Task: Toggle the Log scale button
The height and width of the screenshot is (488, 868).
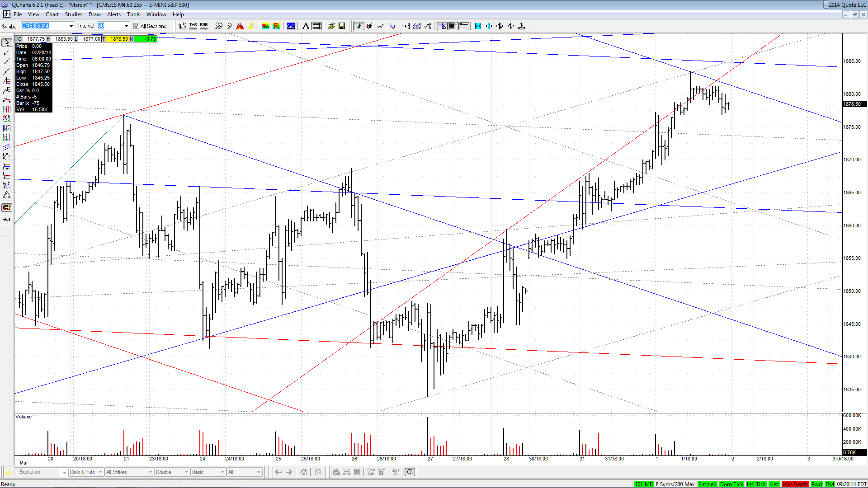Action: pos(406,26)
